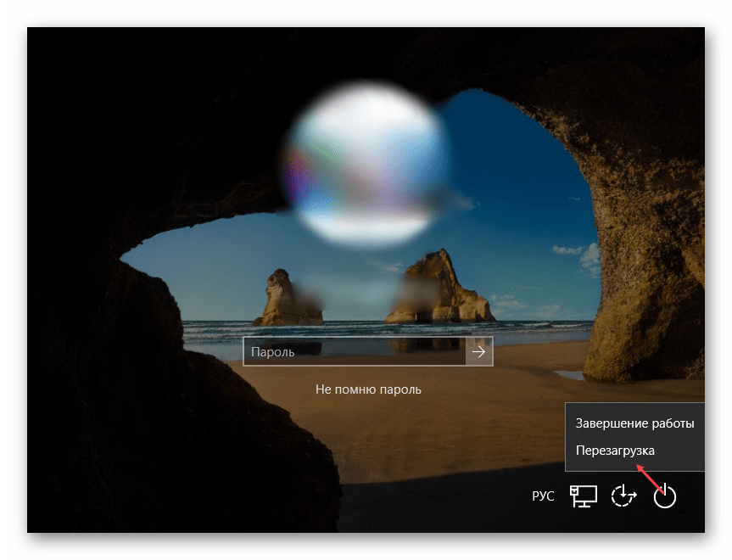732x560 pixels.
Task: Click the power button icon
Action: 665,496
